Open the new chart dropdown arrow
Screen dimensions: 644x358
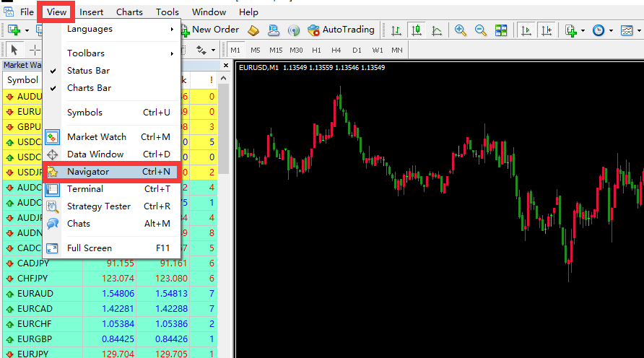click(27, 30)
